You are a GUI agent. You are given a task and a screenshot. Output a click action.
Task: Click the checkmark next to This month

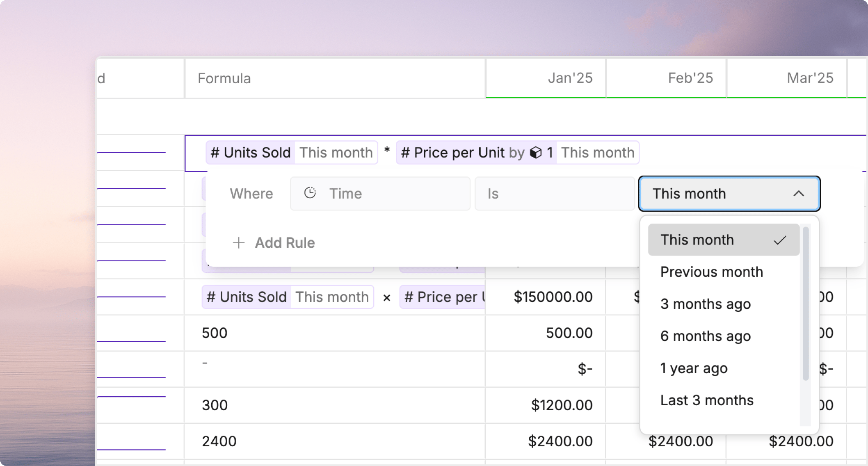pos(780,240)
